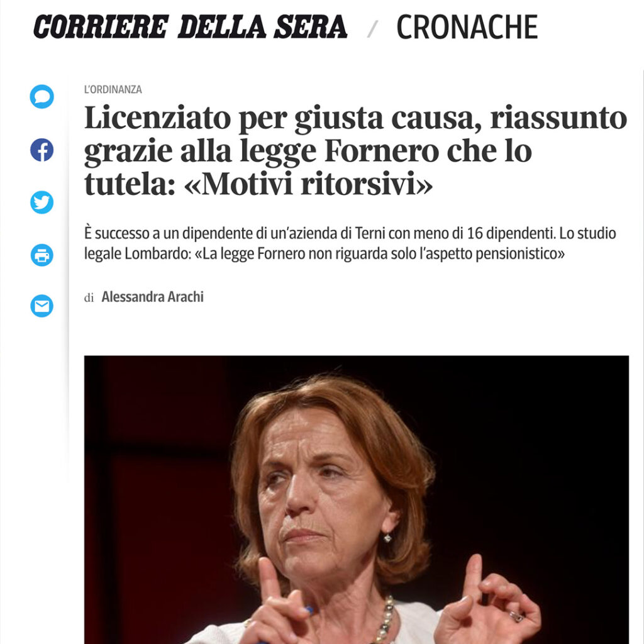Click the headline starting with "Licenziato per giusta causa"
This screenshot has width=644, height=644.
pyautogui.click(x=356, y=151)
